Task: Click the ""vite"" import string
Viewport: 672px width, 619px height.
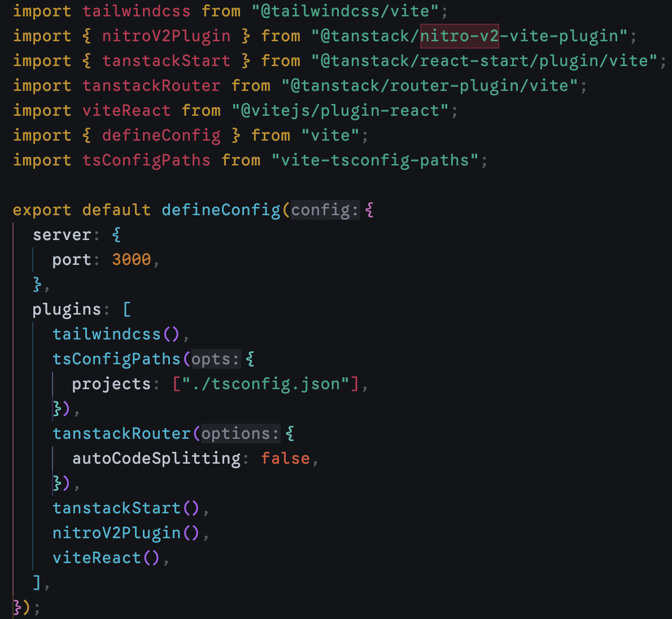Action: 330,136
